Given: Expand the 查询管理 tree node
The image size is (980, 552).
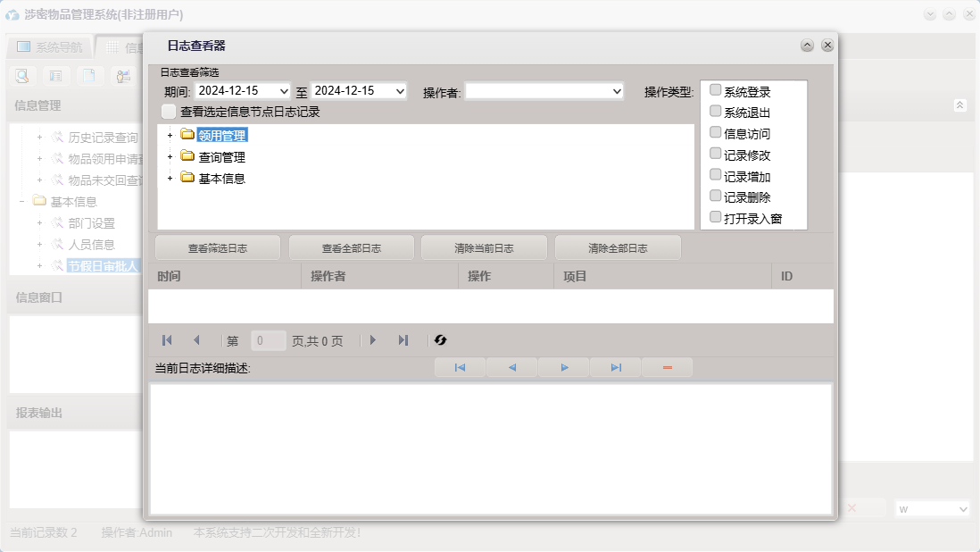Looking at the screenshot, I should [170, 157].
